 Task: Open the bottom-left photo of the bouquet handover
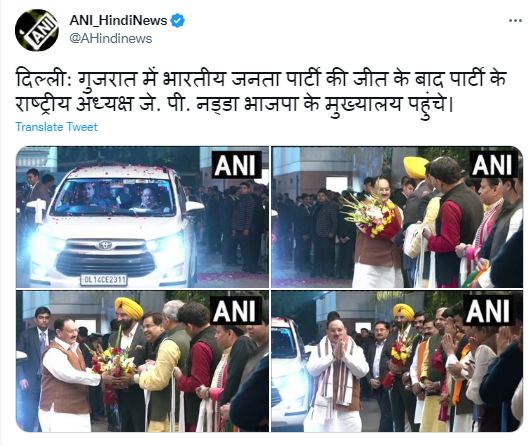pos(142,361)
